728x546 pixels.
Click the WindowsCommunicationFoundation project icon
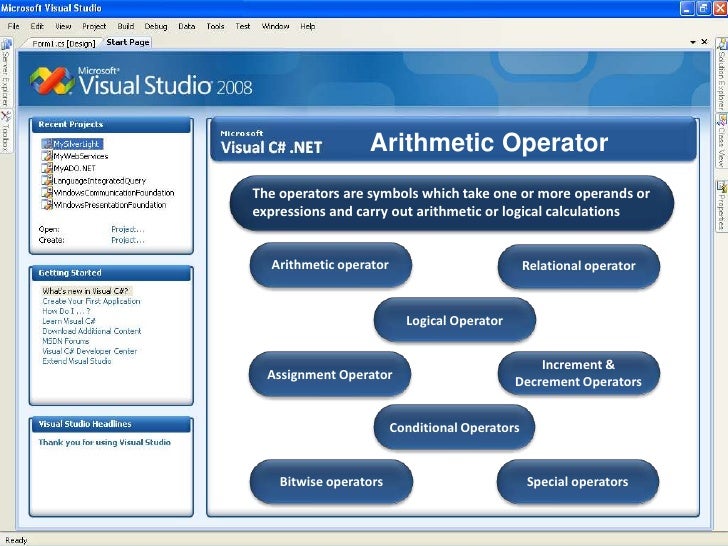click(46, 192)
